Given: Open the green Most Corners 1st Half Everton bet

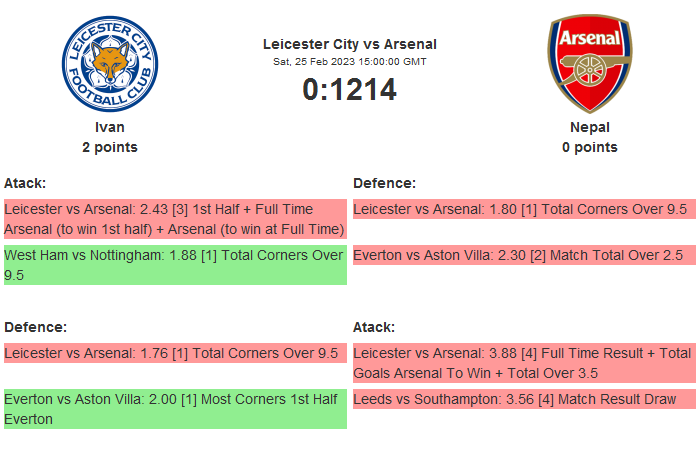Looking at the screenshot, I should coord(175,409).
